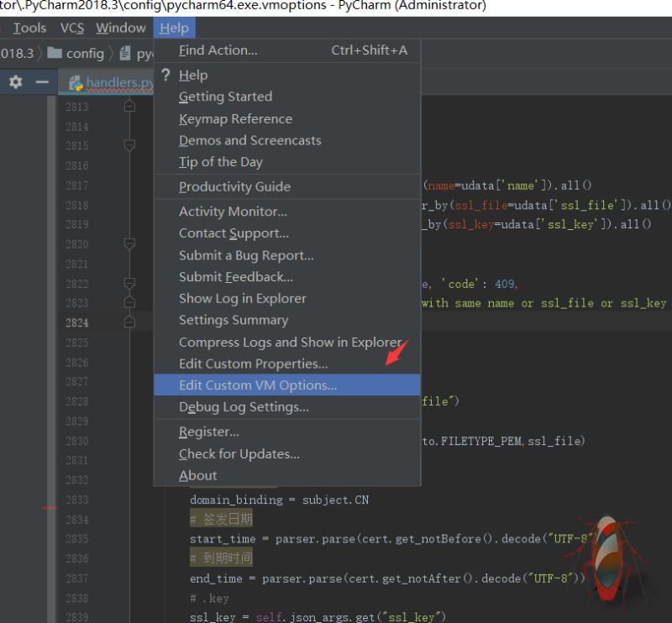Hide the project tool window via minus icon

tap(41, 82)
